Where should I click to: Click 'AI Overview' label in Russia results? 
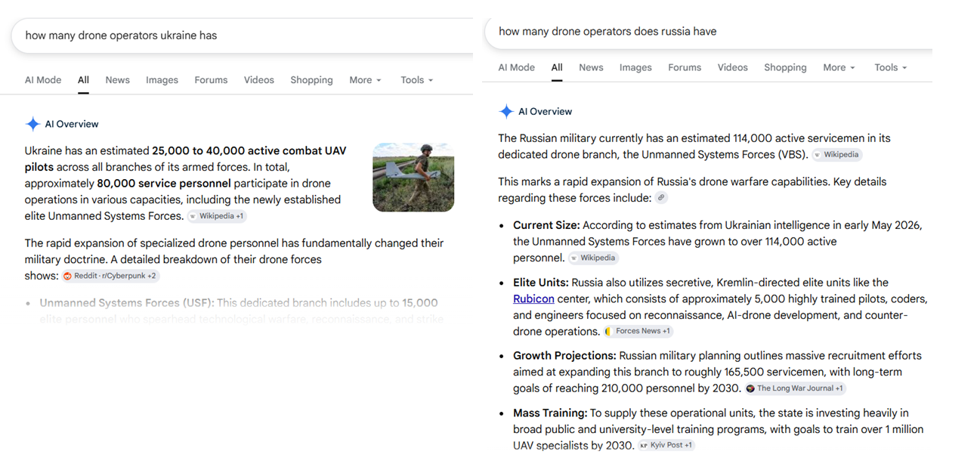(x=546, y=112)
